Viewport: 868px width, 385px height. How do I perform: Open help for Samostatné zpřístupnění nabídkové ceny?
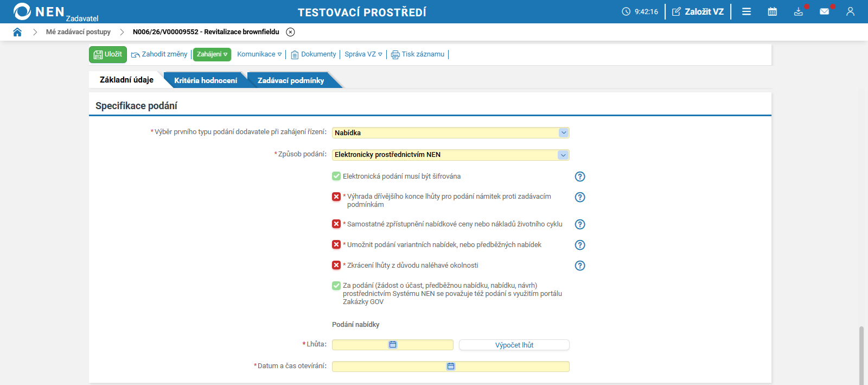pos(580,224)
